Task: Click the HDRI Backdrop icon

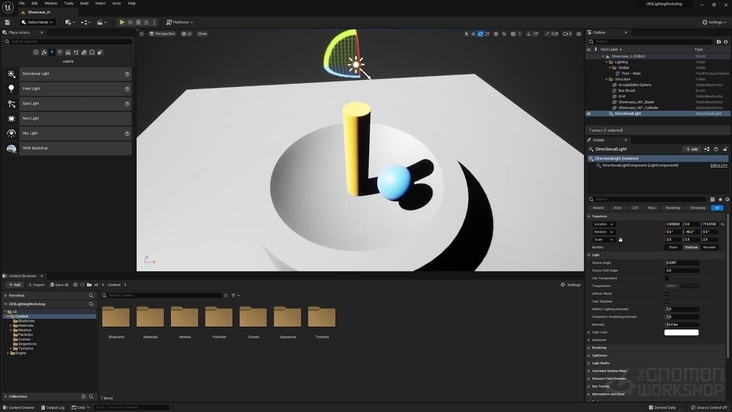Action: [12, 148]
